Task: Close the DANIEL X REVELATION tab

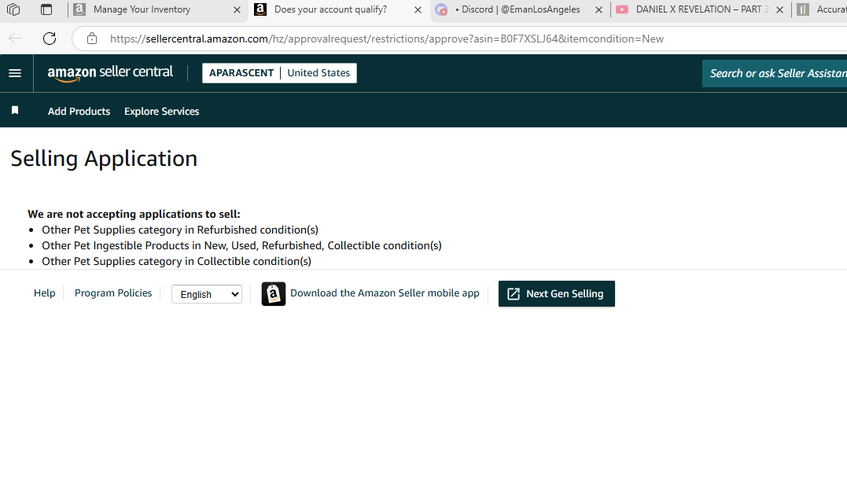Action: coord(779,9)
